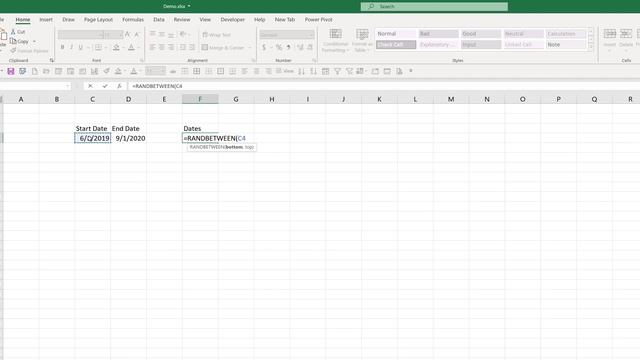Screen dimensions: 640x360
Task: Click the Customize Quick Access Toolbar arrow
Action: (411, 71)
